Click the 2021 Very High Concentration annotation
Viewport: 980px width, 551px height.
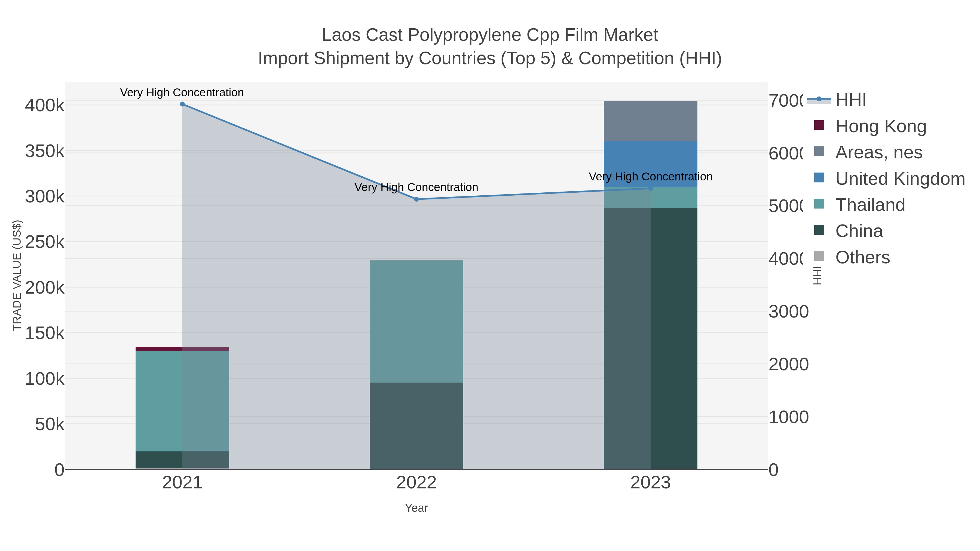[x=182, y=93]
